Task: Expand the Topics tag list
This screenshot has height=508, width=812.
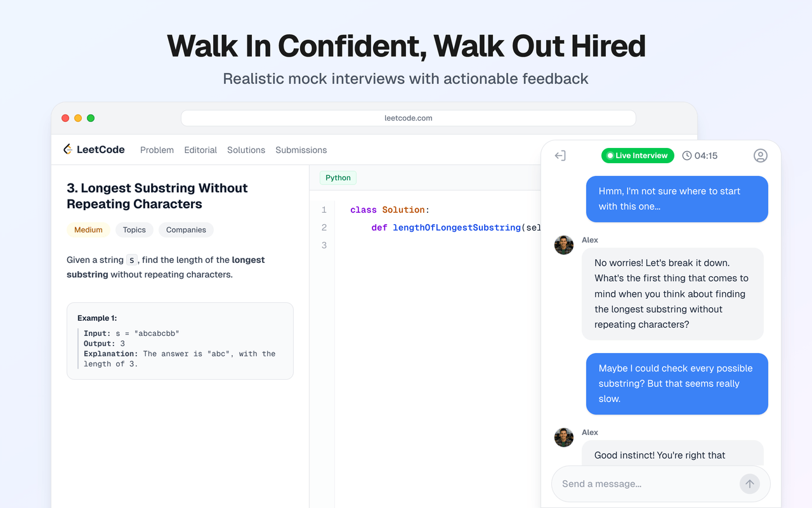Action: pyautogui.click(x=134, y=229)
